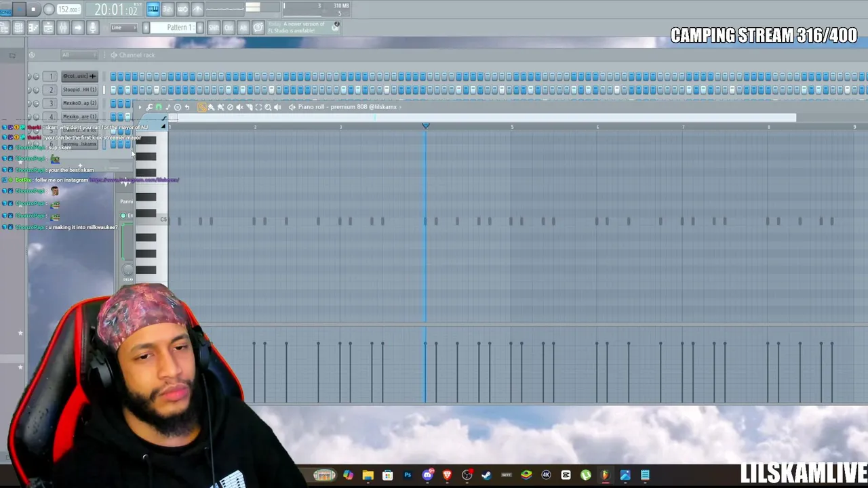Click channel number 1 mixer track selector
This screenshot has height=488, width=868.
[51, 76]
